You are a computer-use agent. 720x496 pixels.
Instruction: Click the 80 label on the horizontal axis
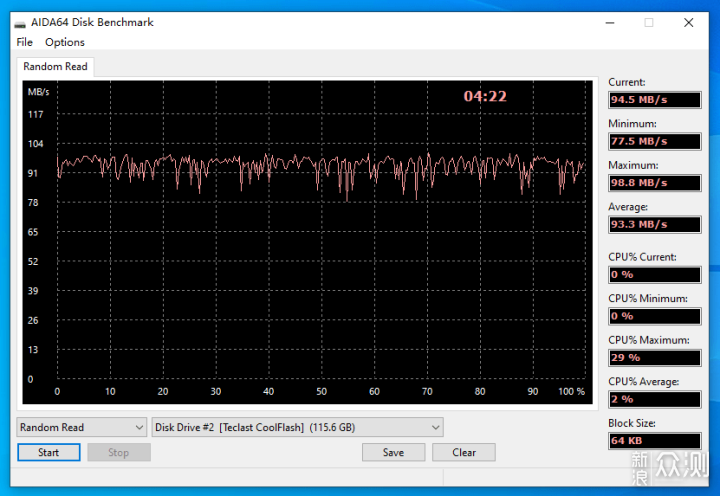[x=480, y=391]
